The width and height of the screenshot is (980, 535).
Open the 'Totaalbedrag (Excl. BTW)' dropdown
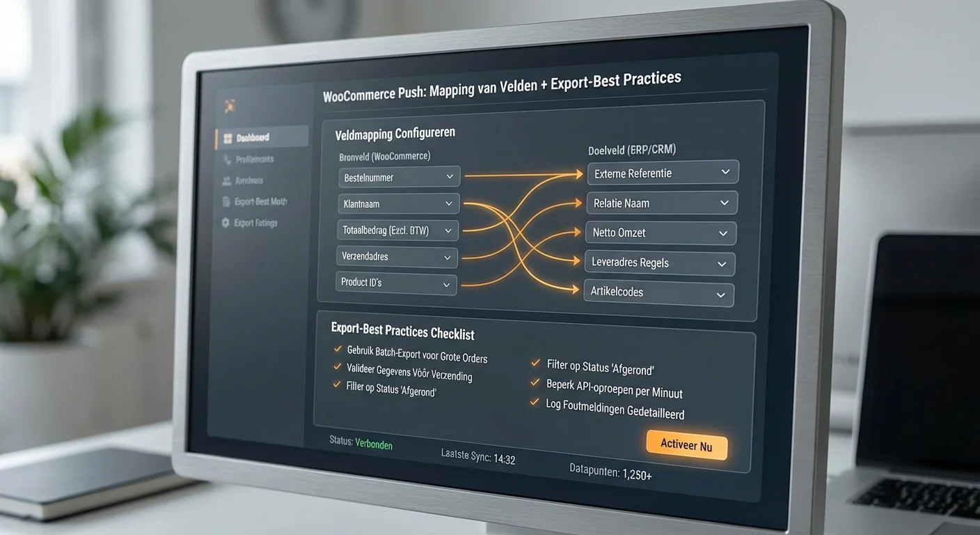point(448,231)
